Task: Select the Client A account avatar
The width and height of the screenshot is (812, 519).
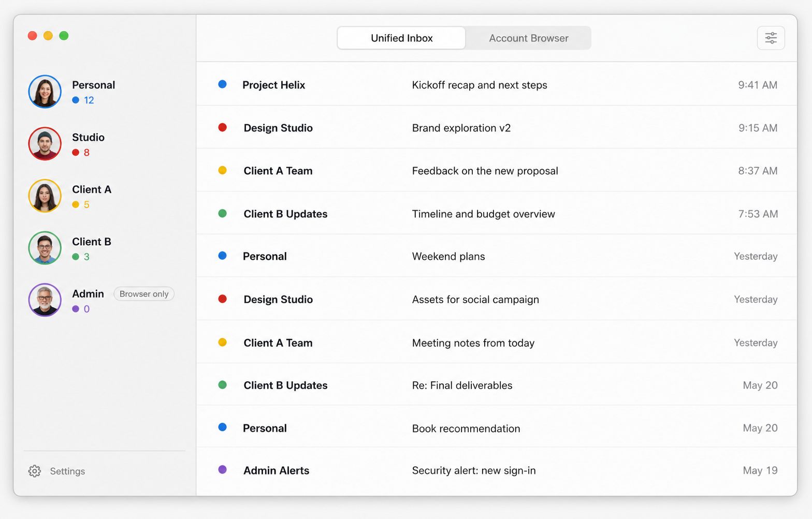Action: coord(45,196)
